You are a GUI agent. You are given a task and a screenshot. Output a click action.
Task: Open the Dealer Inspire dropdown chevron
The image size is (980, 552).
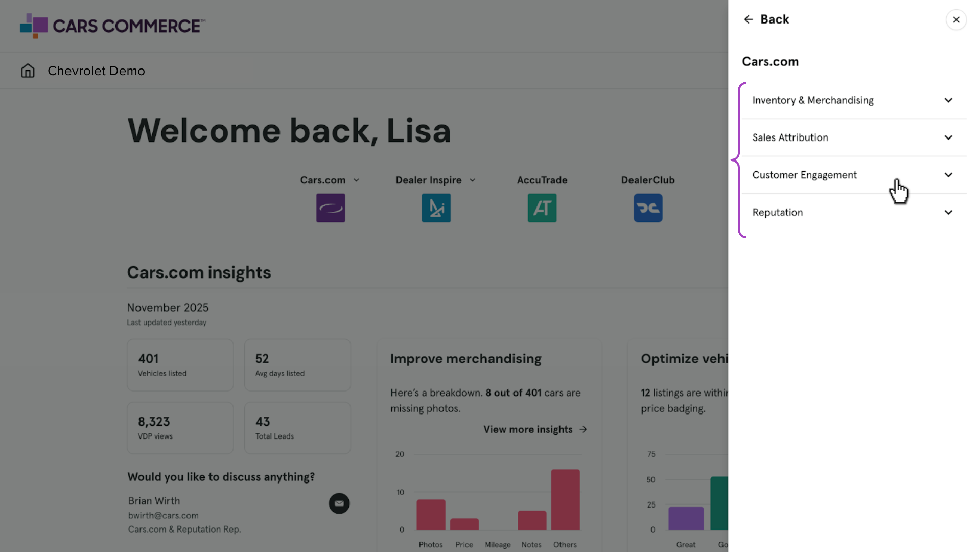pos(473,180)
